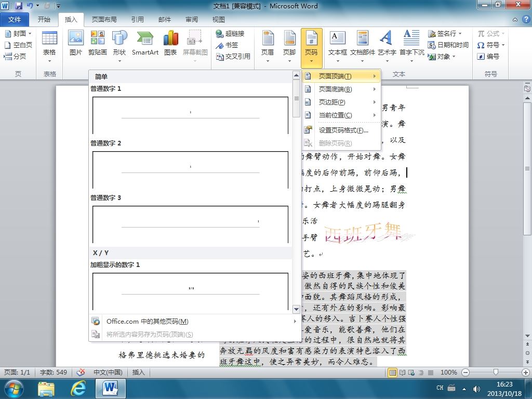The width and height of the screenshot is (532, 399).
Task: Switch to Print Layout view icon
Action: 393,373
